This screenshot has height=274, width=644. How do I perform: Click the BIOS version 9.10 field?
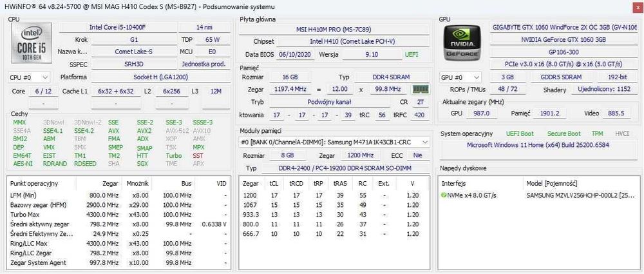click(x=372, y=54)
